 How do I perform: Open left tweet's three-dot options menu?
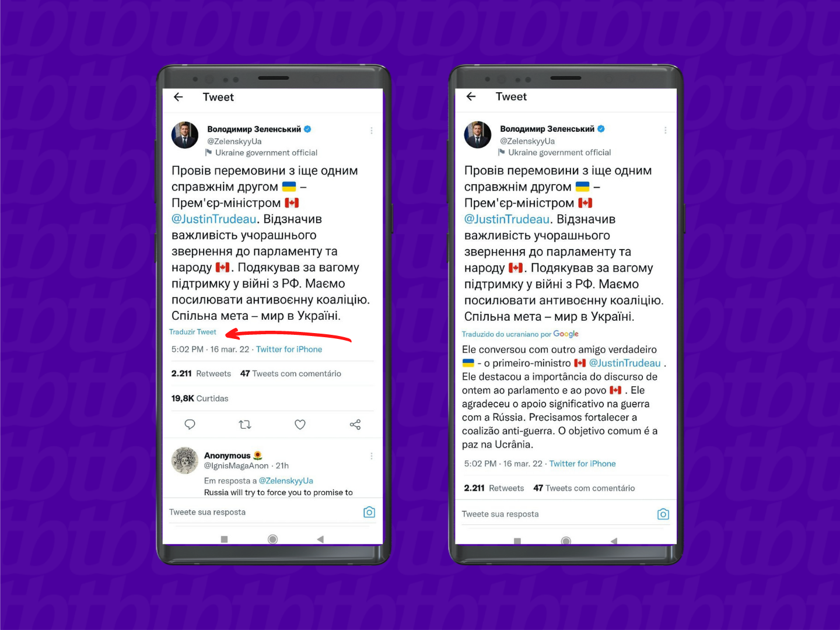pos(372,131)
